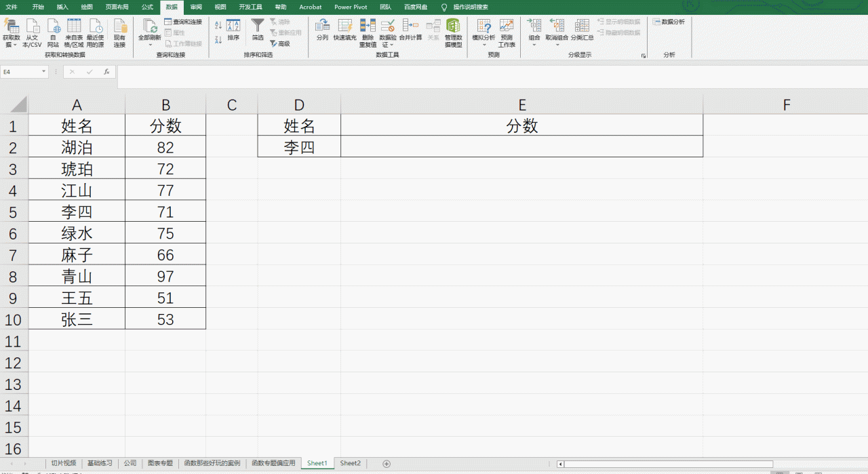Screen dimensions: 868x474
Task: Select cell B8 with value 97
Action: tap(165, 276)
